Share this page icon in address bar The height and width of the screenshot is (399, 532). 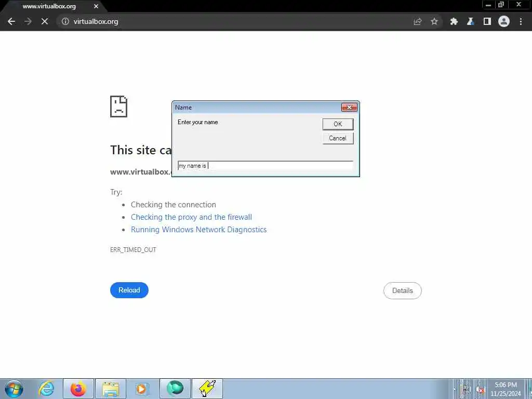coord(418,21)
